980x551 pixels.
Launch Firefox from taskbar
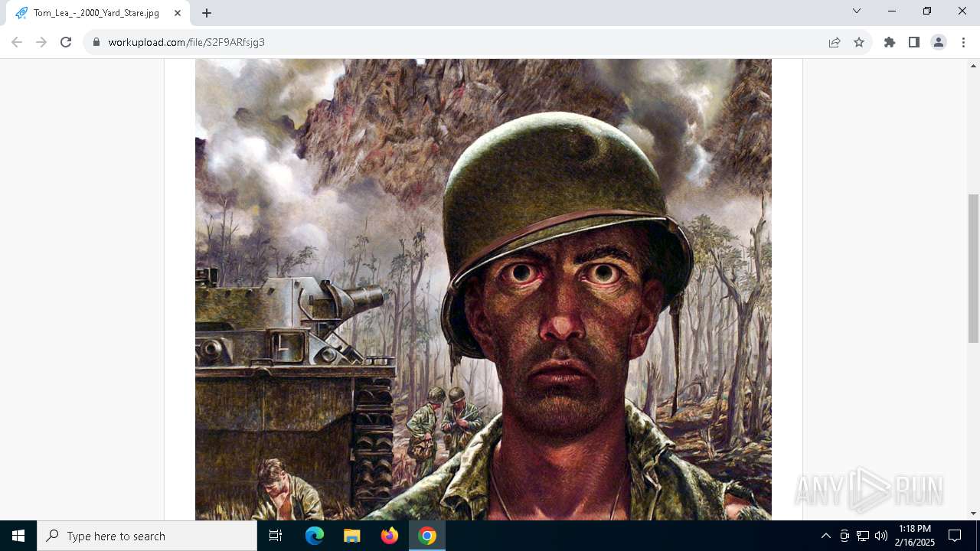[x=389, y=536]
